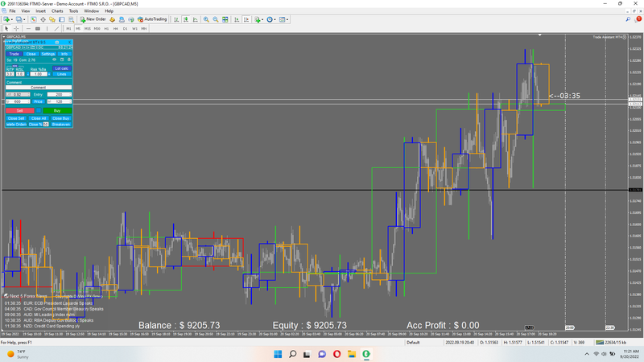Click the tile windows icon
Image resolution: width=644 pixels, height=362 pixels.
[225, 19]
